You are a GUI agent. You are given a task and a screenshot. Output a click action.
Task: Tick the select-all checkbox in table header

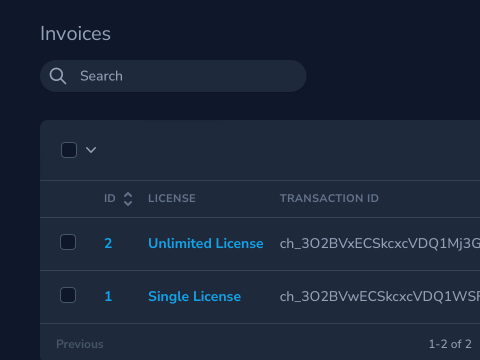click(69, 150)
